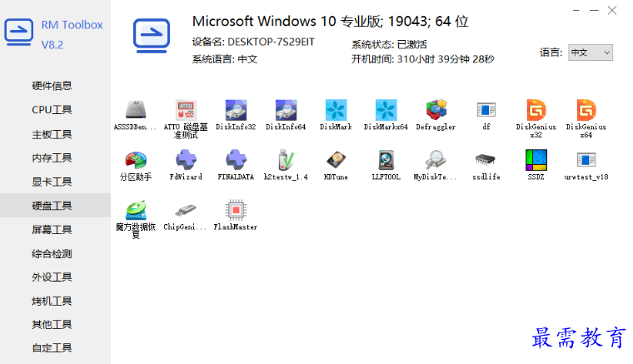The height and width of the screenshot is (364, 633).
Task: Open the DiskInfo64 icon
Action: tap(286, 110)
